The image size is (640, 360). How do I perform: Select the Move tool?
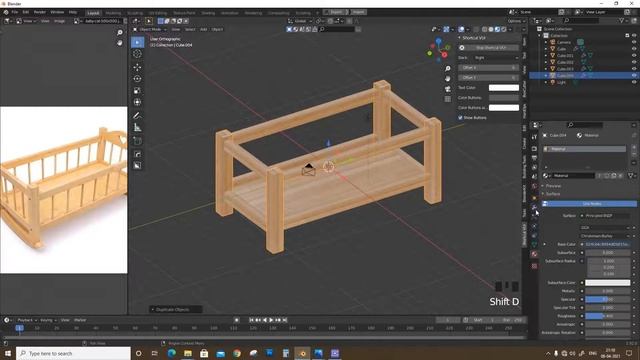click(x=138, y=67)
